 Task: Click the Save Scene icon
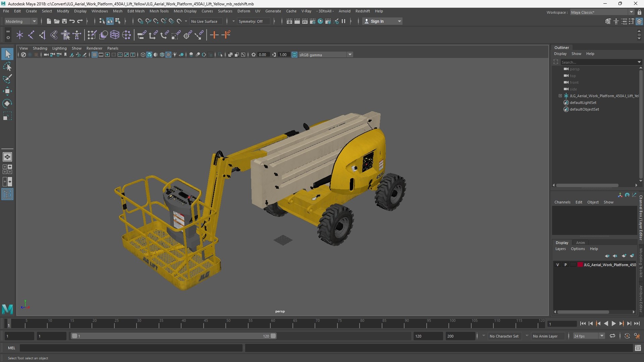64,21
